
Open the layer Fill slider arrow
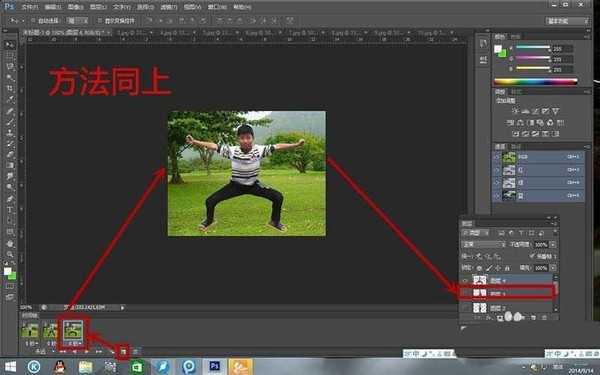point(553,268)
